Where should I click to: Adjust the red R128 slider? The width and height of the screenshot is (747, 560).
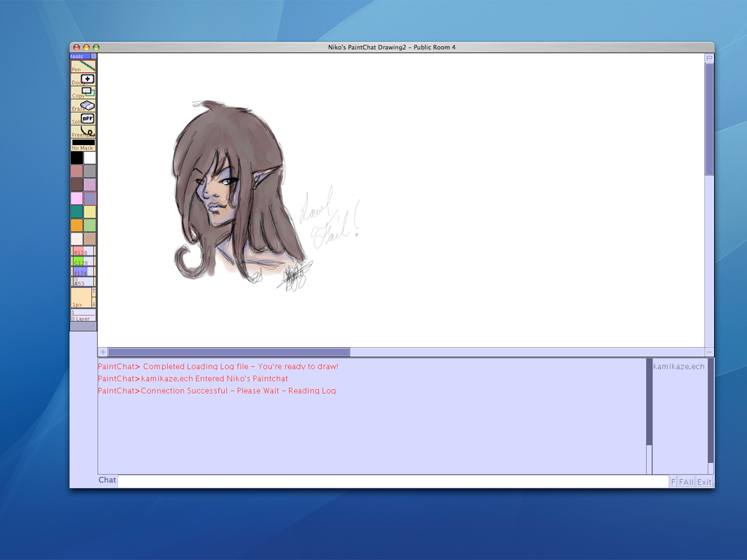(83, 251)
